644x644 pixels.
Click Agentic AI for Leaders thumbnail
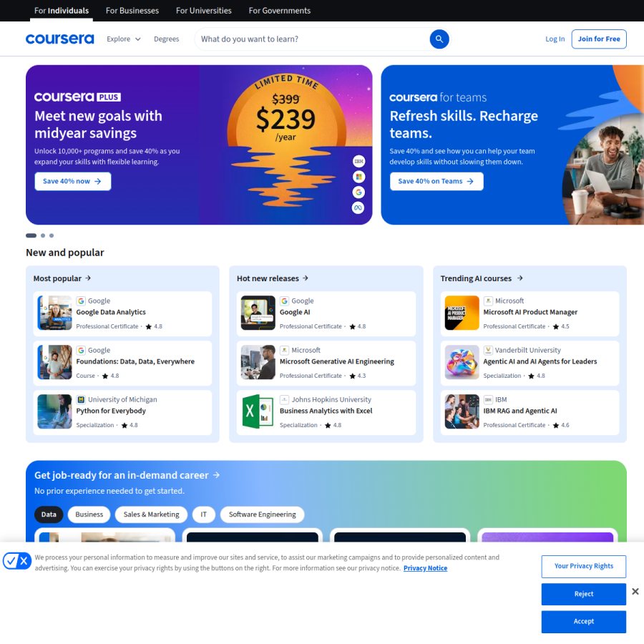(x=462, y=362)
